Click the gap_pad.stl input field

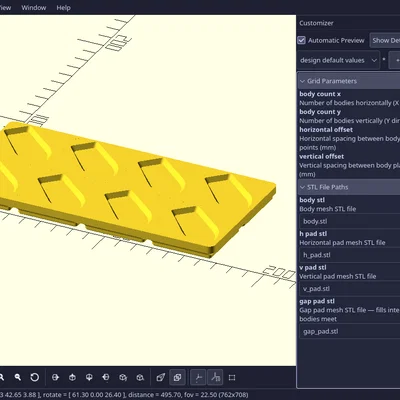[350, 331]
